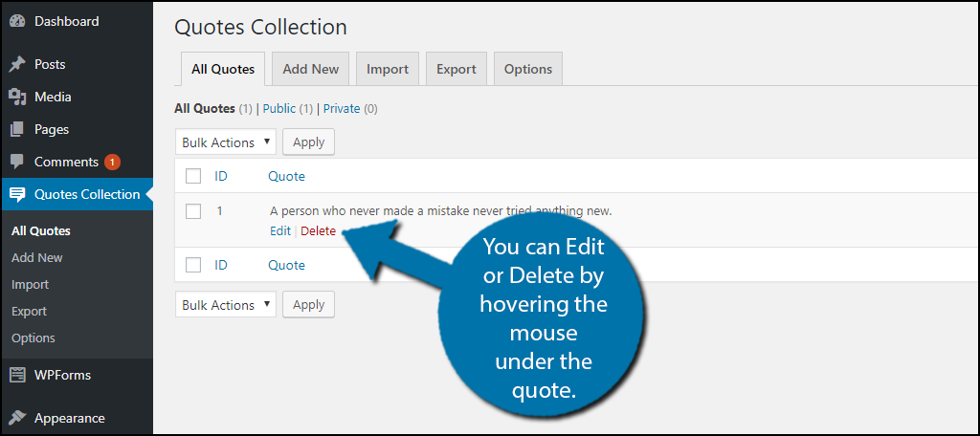Image resolution: width=980 pixels, height=436 pixels.
Task: Switch to the Import tab
Action: (x=388, y=69)
